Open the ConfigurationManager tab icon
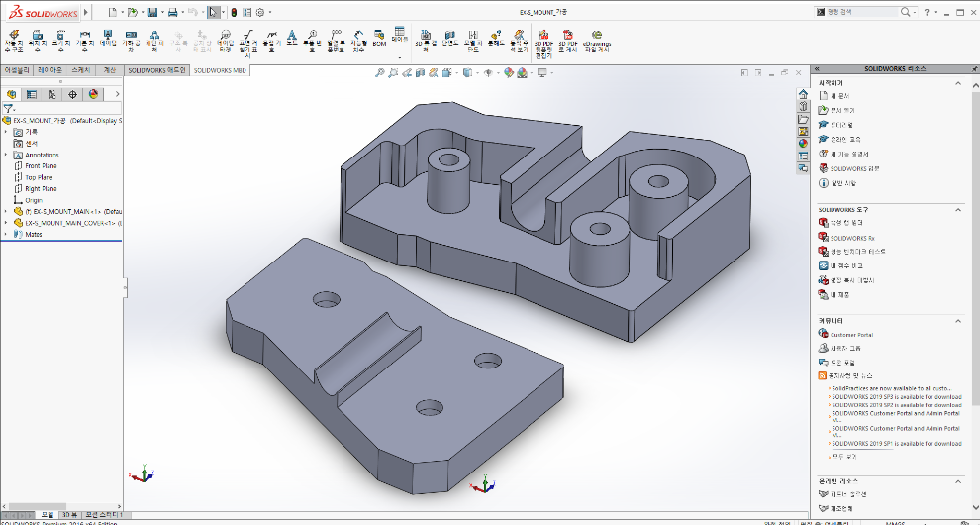This screenshot has height=525, width=980. click(x=51, y=94)
